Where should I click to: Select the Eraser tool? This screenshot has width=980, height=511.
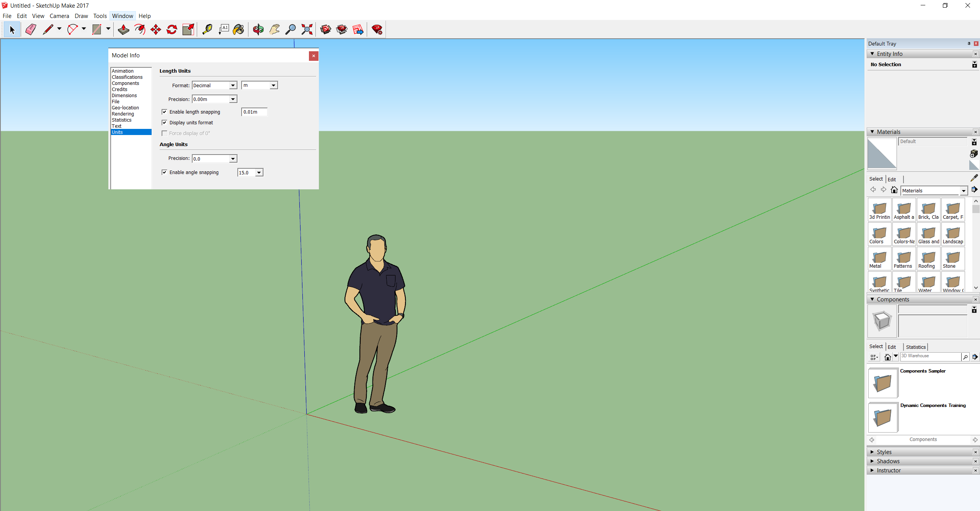click(31, 29)
